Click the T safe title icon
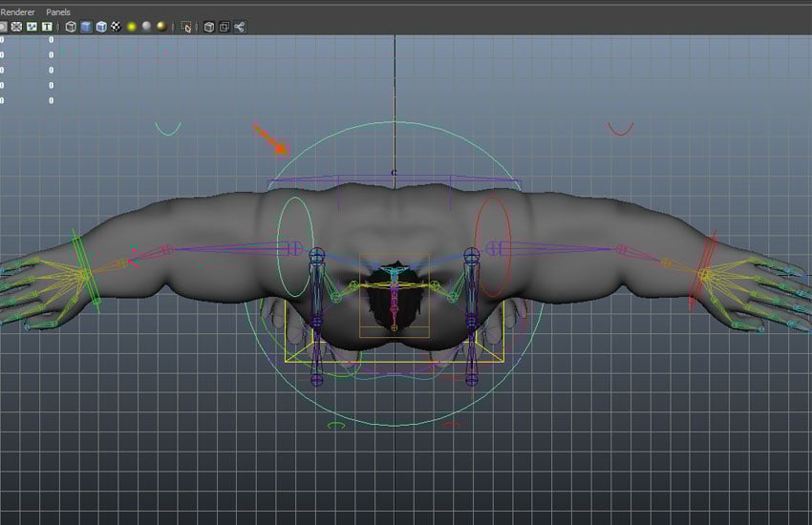The image size is (812, 525). [x=46, y=27]
